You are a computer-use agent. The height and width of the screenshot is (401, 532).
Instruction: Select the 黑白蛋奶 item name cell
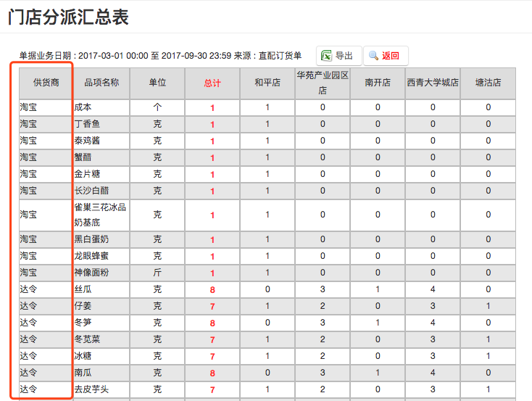pyautogui.click(x=101, y=239)
